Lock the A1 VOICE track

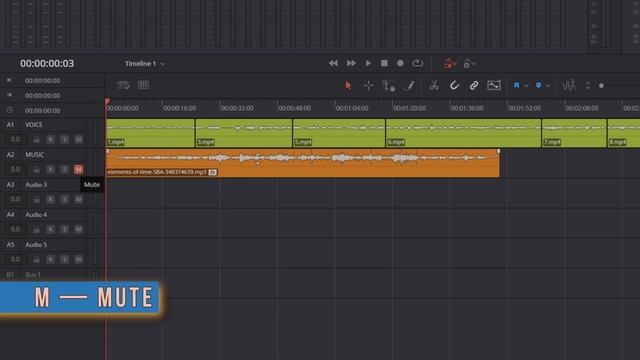(36, 140)
